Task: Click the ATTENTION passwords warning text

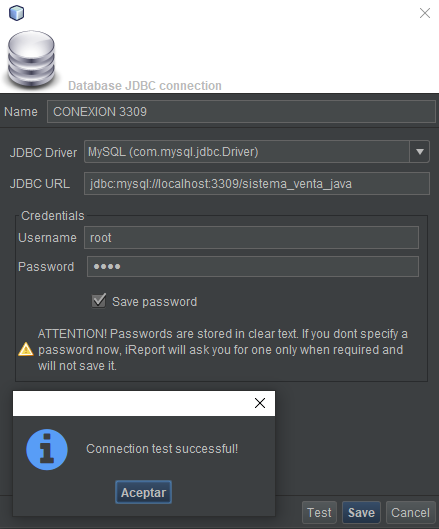Action: [223, 350]
